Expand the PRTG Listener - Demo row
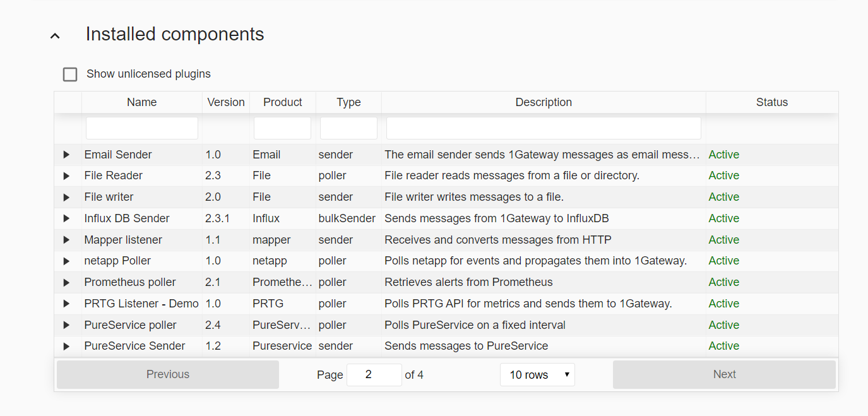The width and height of the screenshot is (868, 416). pos(66,304)
